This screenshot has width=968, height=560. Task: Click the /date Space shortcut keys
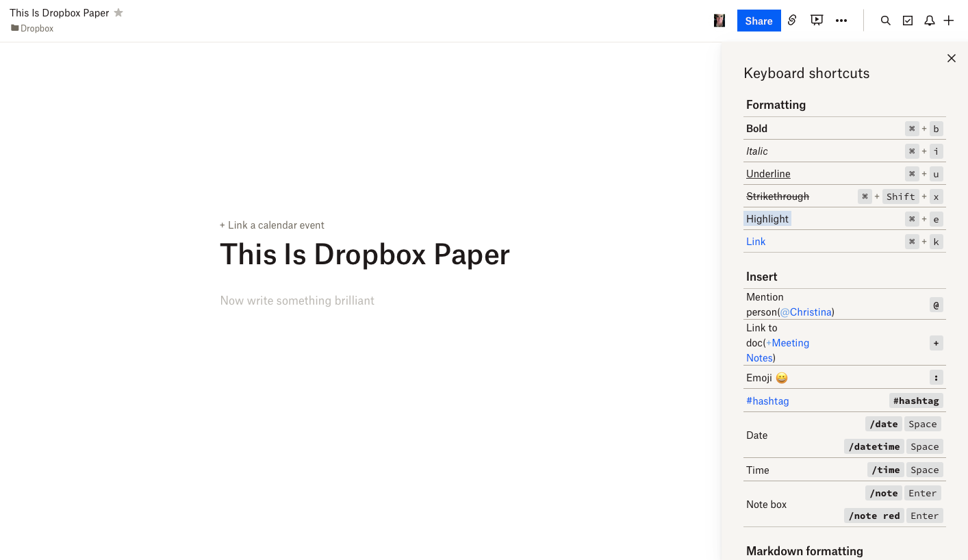[x=902, y=424]
